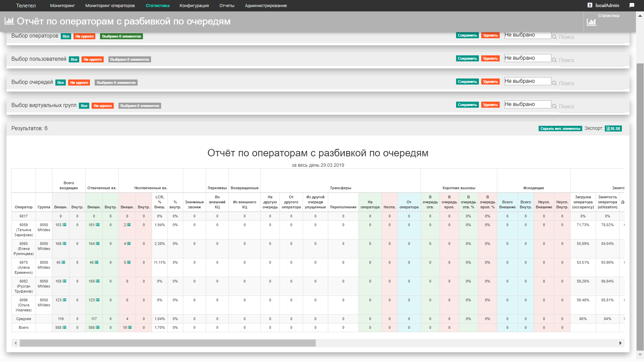Screen dimensions: 644x362
Task: Click the Статистика bar chart icon on right
Action: pyautogui.click(x=592, y=22)
